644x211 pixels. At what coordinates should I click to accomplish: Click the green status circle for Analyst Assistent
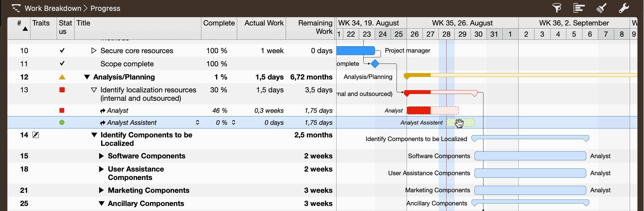(62, 123)
